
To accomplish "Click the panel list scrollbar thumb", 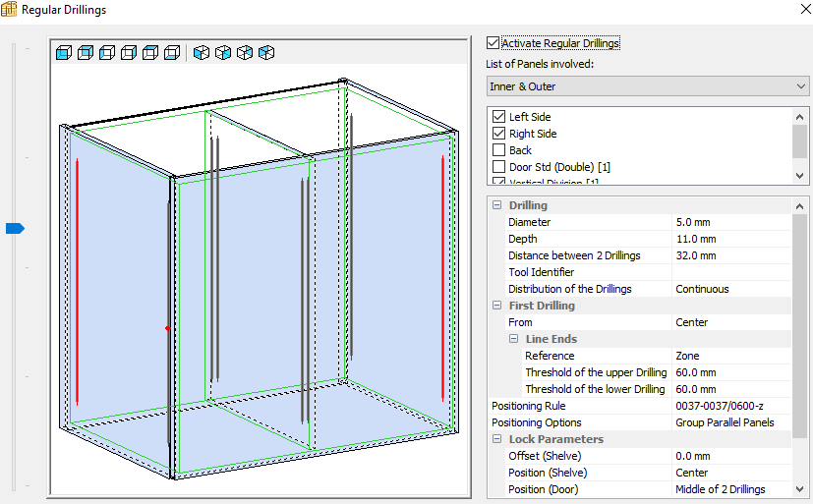I will pos(799,140).
